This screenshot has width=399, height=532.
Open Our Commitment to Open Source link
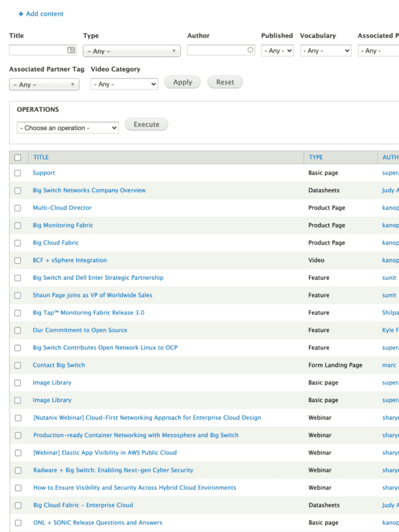(x=80, y=330)
